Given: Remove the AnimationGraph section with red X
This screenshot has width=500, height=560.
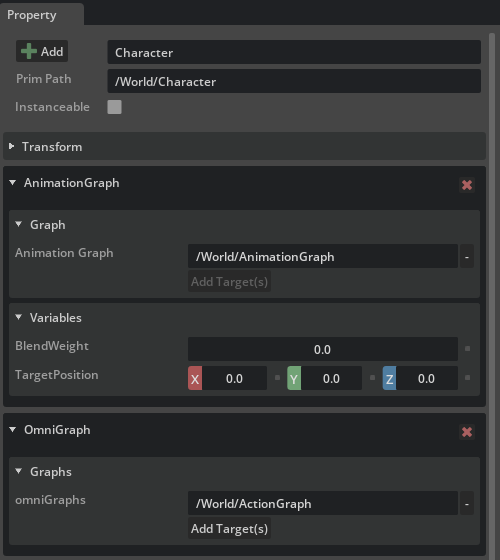Looking at the screenshot, I should click(467, 185).
